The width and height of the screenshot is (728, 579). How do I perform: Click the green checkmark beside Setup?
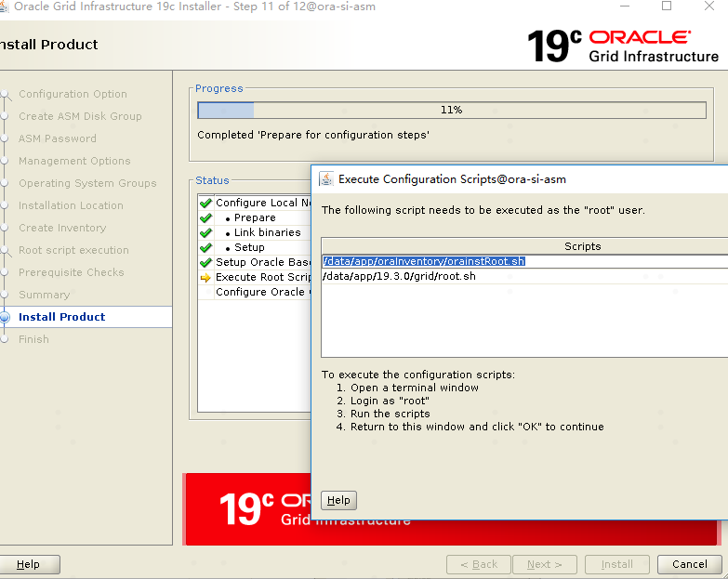pos(205,247)
